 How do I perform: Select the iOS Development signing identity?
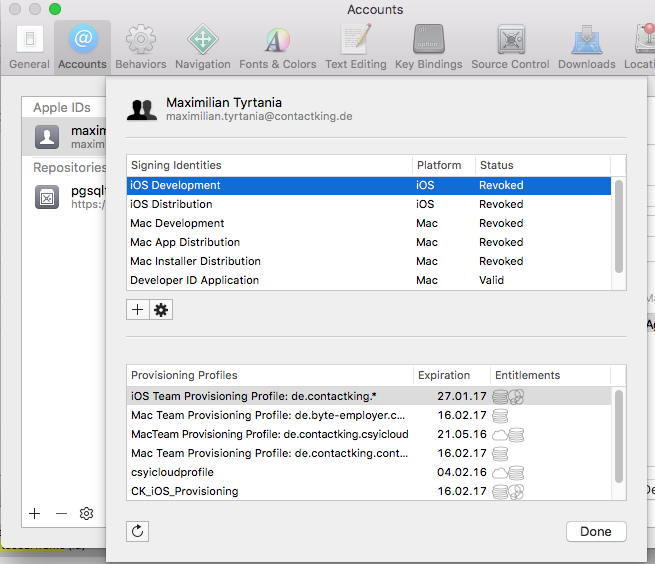click(x=369, y=185)
